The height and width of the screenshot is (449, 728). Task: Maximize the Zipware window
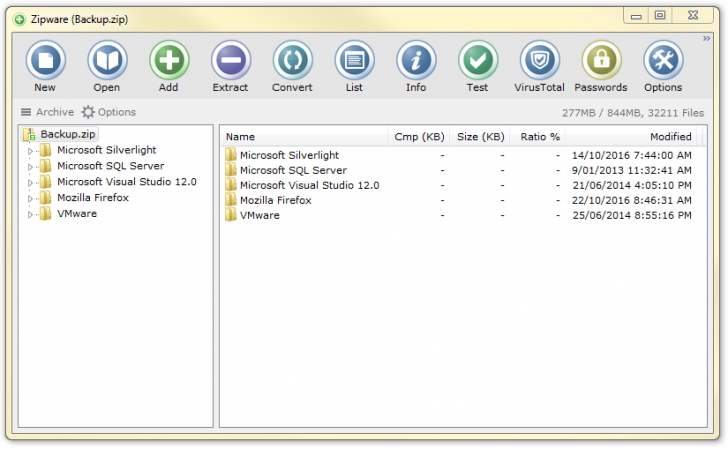tap(660, 15)
